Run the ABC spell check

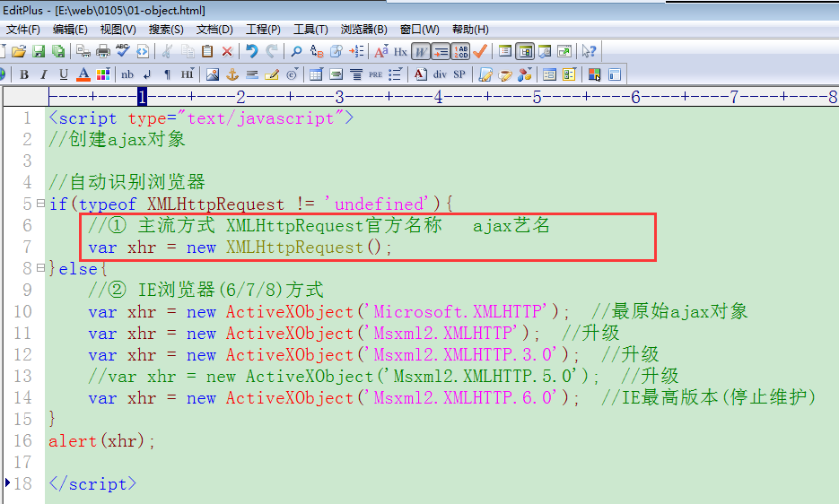123,51
